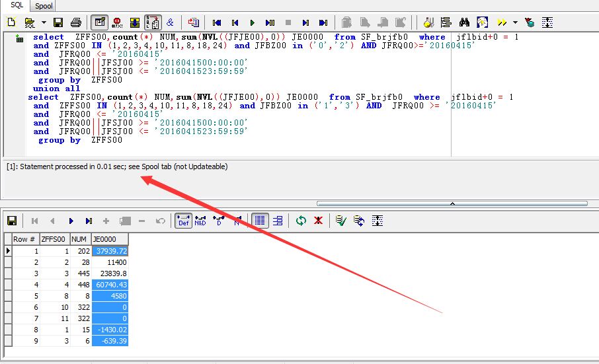The height and width of the screenshot is (364, 599).
Task: Go to last record in result grid
Action: 89,221
